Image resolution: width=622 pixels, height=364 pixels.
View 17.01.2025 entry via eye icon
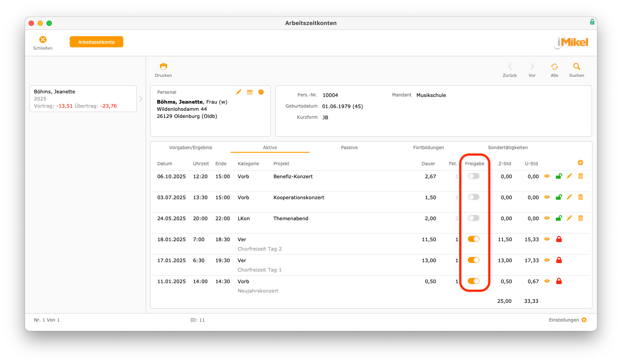[x=547, y=260]
